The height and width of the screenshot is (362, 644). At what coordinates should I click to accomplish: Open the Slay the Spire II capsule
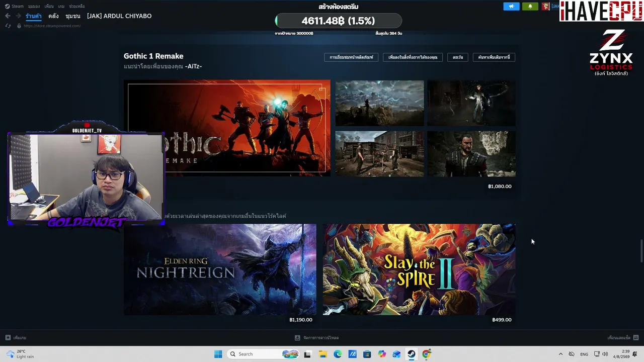(x=419, y=269)
